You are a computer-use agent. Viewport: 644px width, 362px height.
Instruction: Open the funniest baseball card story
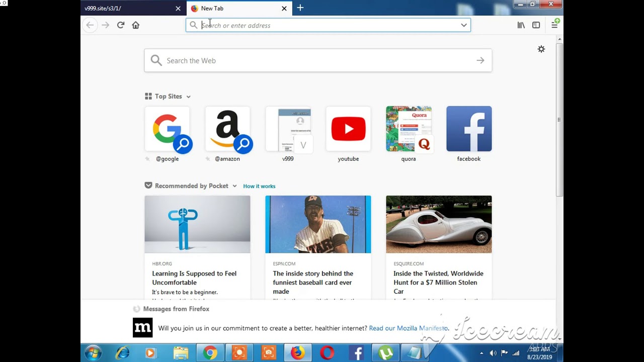313,283
